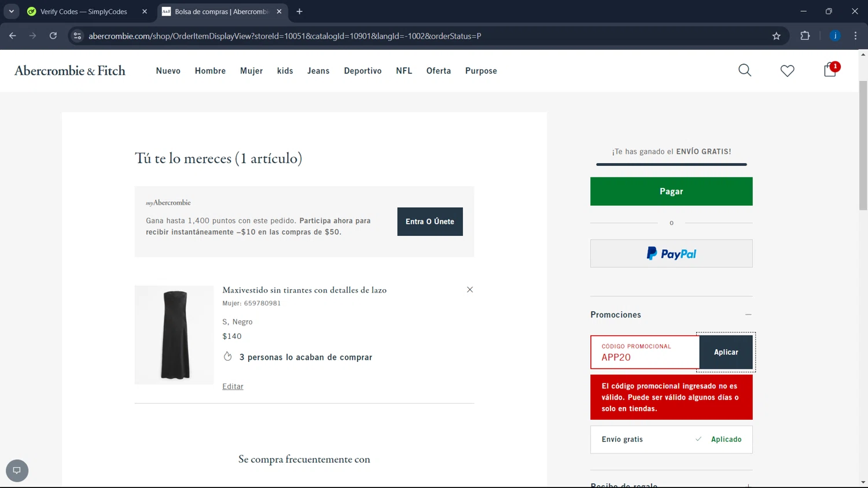Reload the page
The image size is (868, 488).
tap(53, 36)
